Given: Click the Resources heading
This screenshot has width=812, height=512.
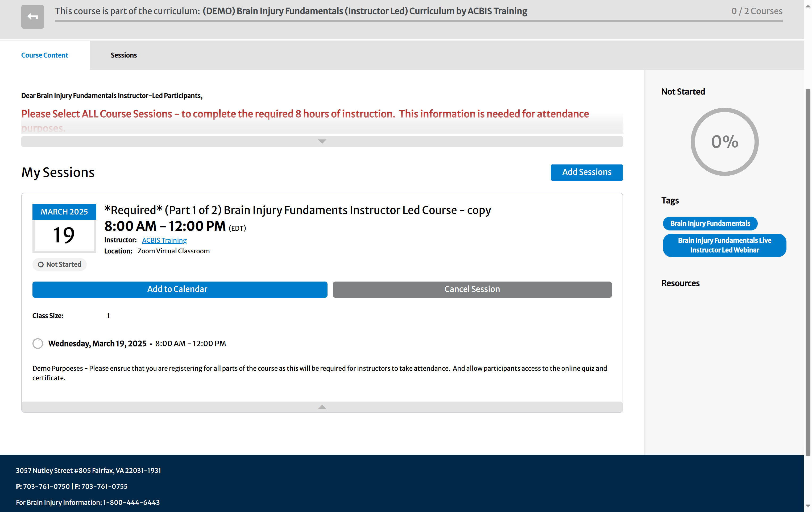Looking at the screenshot, I should (680, 283).
